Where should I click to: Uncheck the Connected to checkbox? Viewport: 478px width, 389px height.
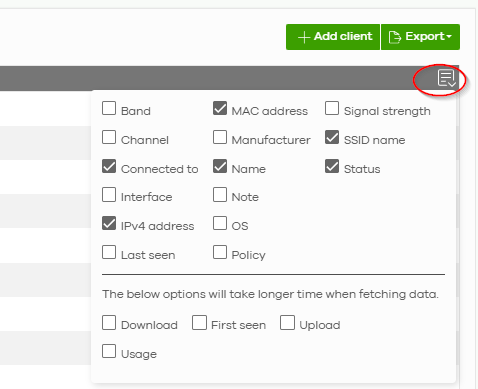109,166
